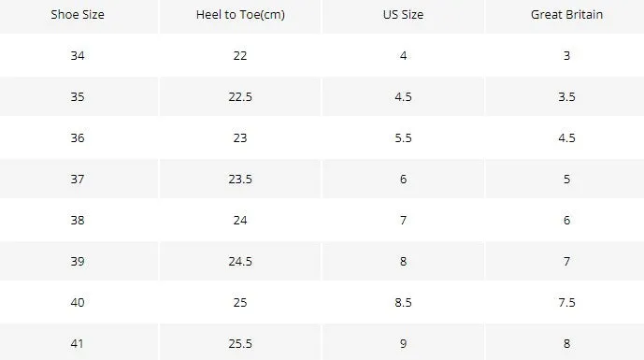Screen dimensions: 644x360
Task: Click the Great Britain column header
Action: 566,15
